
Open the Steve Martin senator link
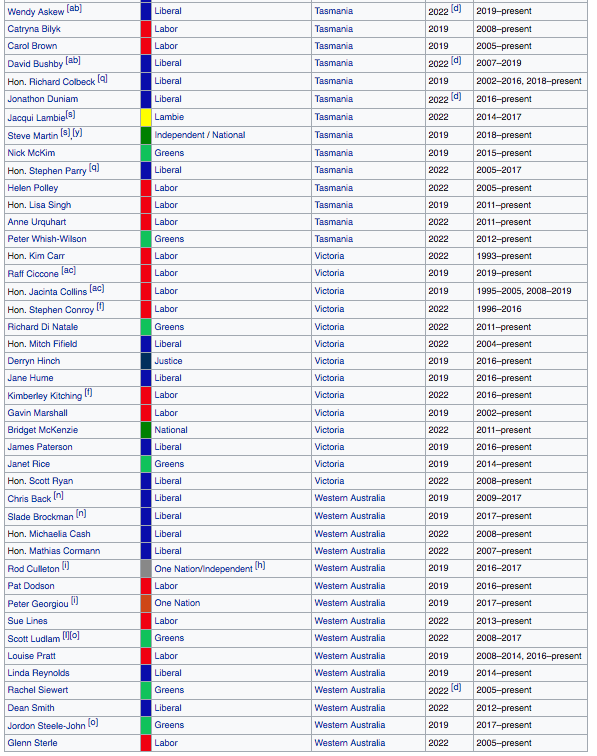click(32, 136)
